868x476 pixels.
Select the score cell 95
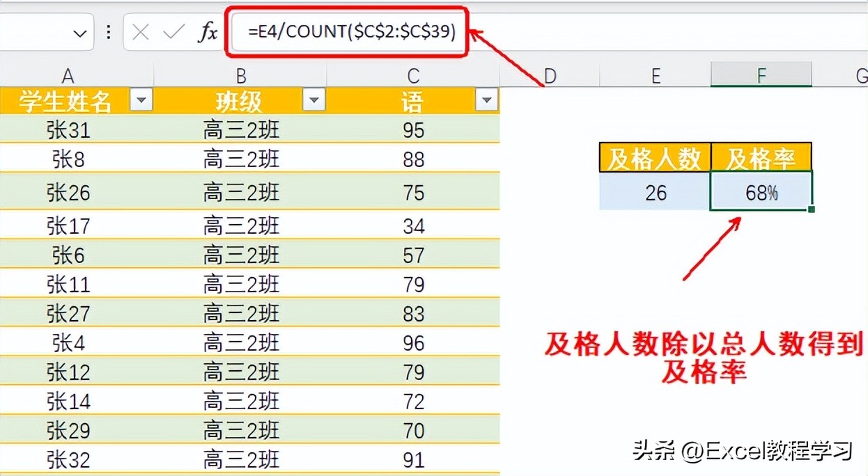[x=414, y=129]
